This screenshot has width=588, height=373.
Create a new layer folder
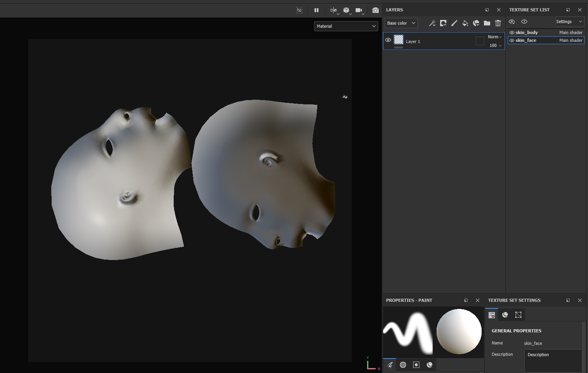point(487,23)
